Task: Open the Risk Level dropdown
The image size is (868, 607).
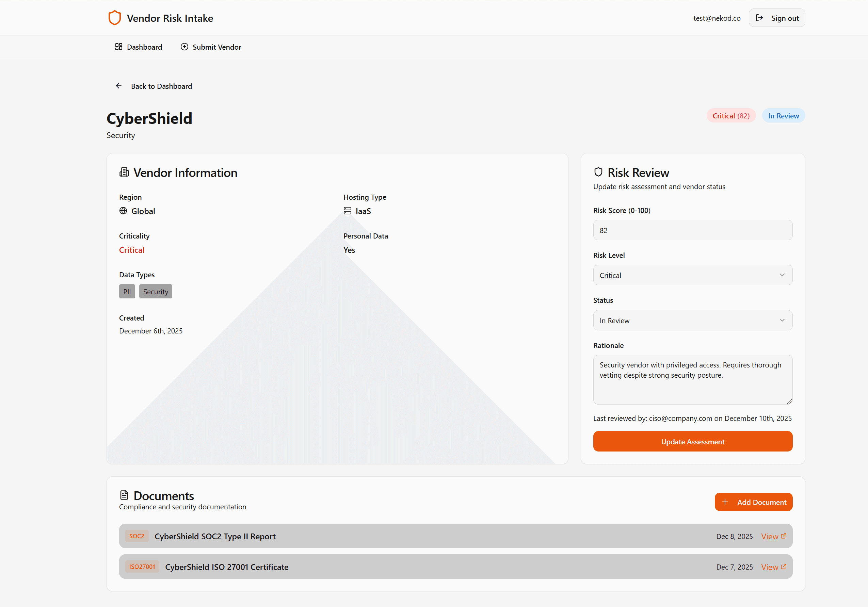Action: [x=692, y=275]
